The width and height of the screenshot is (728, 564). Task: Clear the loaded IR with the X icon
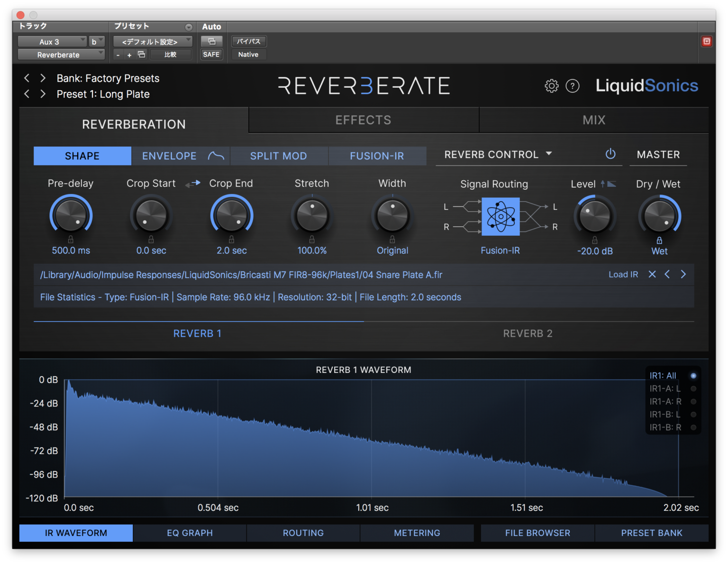pyautogui.click(x=652, y=274)
